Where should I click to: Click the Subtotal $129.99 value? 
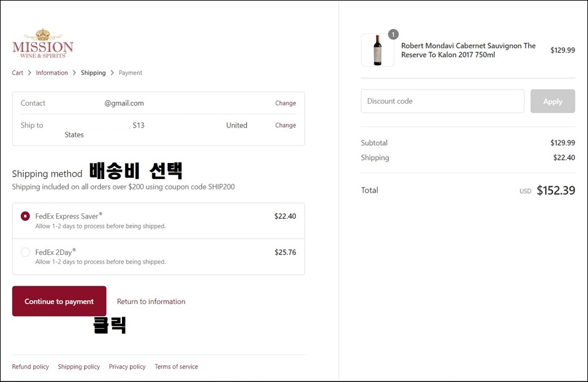(x=562, y=143)
